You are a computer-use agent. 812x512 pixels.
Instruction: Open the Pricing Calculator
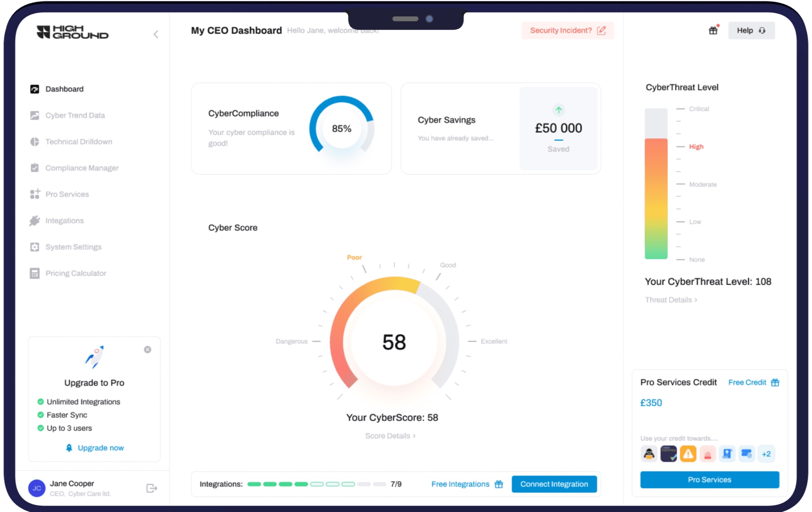[76, 273]
